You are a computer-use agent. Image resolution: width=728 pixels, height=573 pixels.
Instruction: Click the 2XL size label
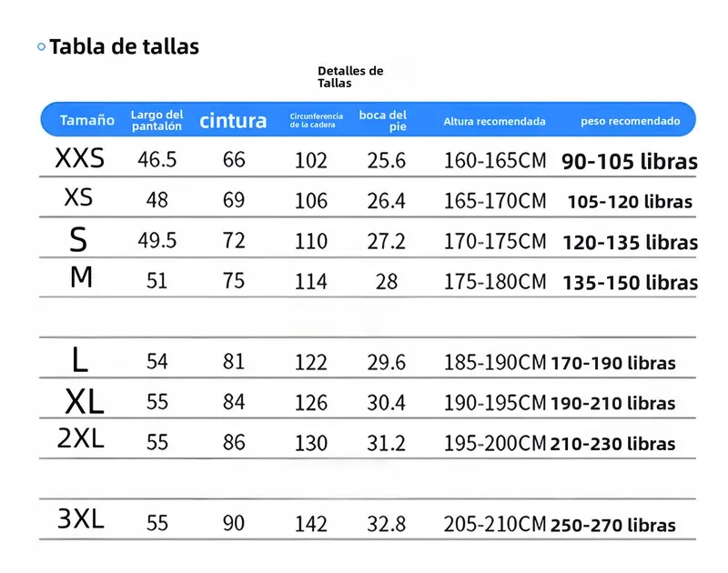81,438
